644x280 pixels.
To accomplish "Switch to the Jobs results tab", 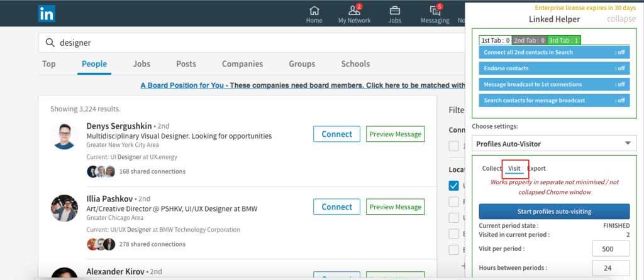I will pos(142,64).
